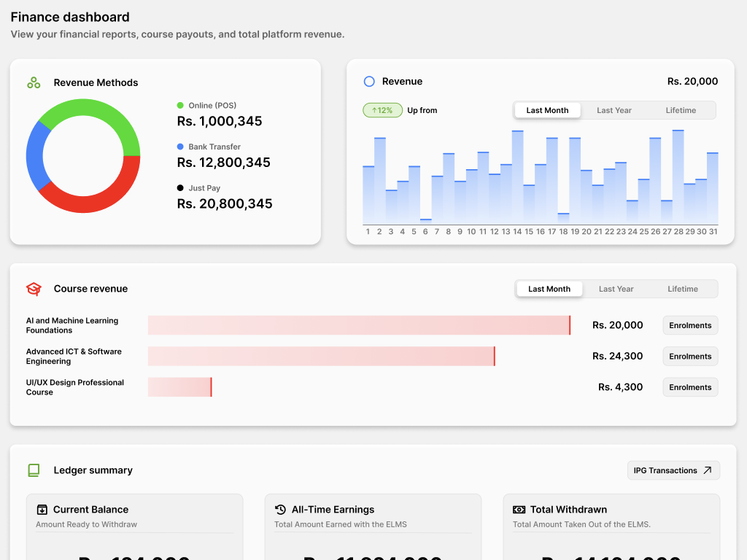This screenshot has height=560, width=747.
Task: Click the Advanced ICT & Software Engineering label
Action: [x=74, y=356]
